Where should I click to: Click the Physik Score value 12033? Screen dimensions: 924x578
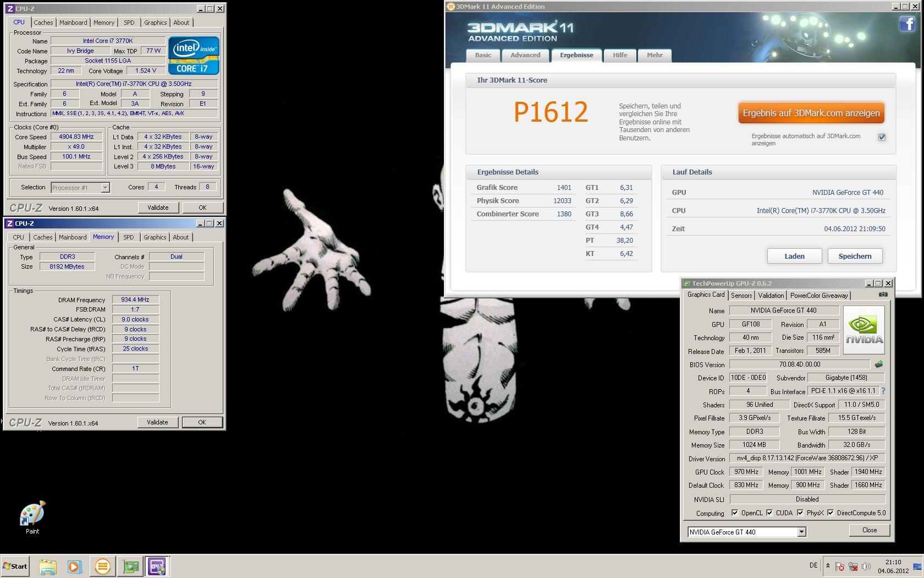click(562, 201)
